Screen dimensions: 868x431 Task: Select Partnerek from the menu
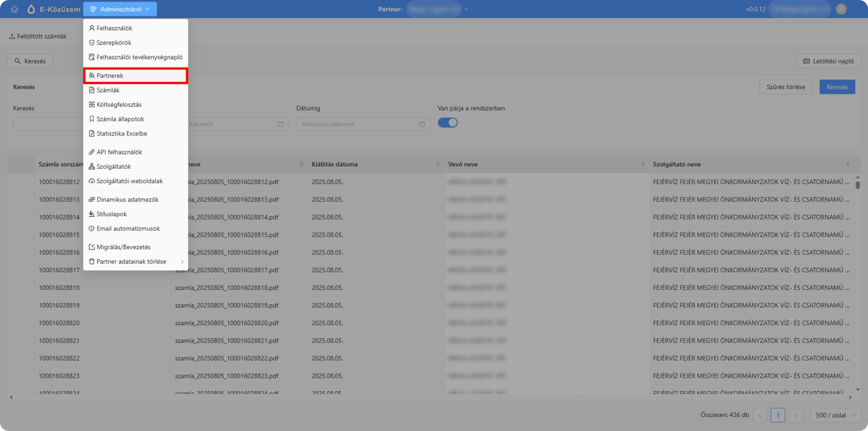point(135,75)
